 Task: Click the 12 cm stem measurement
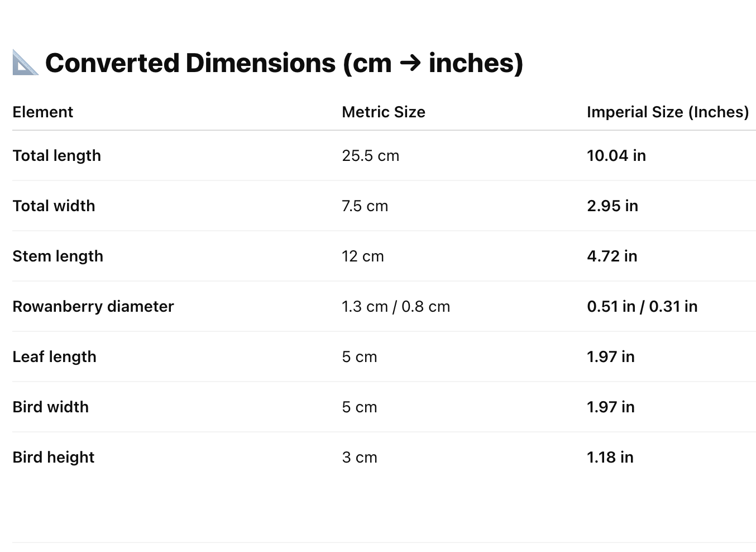(x=363, y=256)
